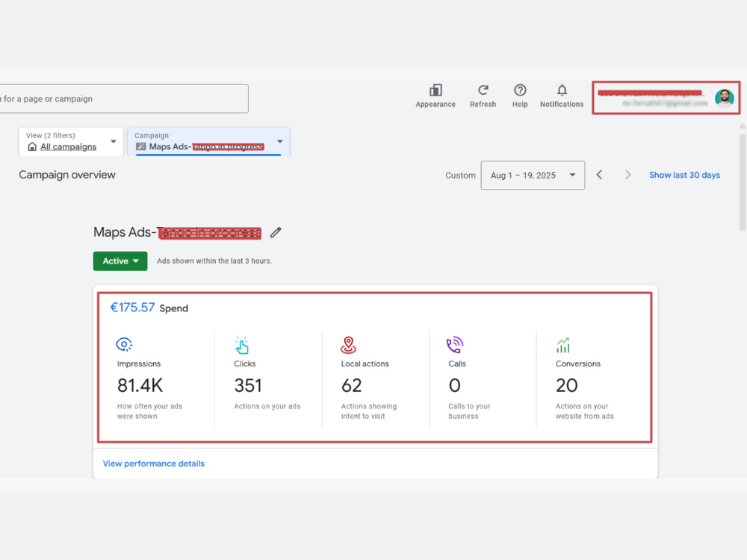This screenshot has width=747, height=560.
Task: Click Show last 30 days link
Action: pyautogui.click(x=684, y=175)
